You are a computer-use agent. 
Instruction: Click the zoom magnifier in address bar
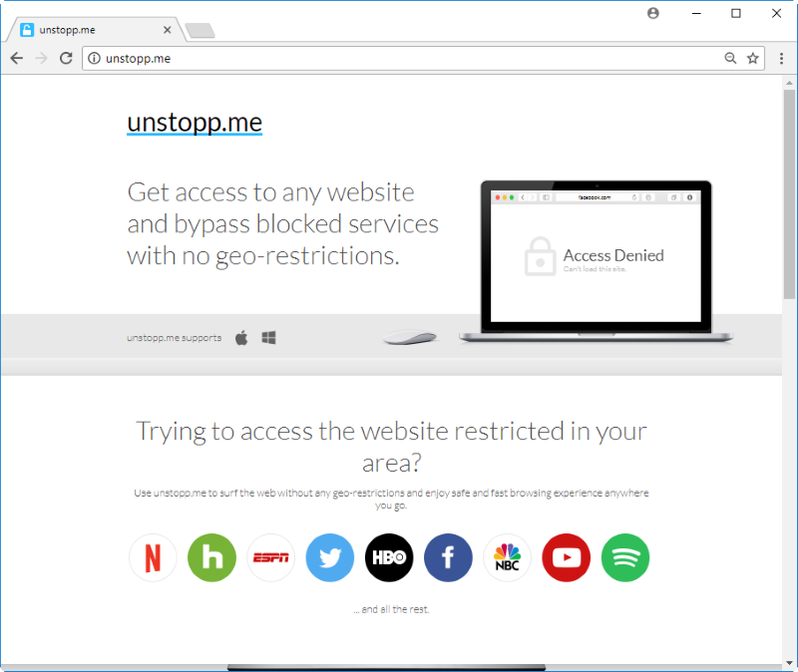click(730, 59)
